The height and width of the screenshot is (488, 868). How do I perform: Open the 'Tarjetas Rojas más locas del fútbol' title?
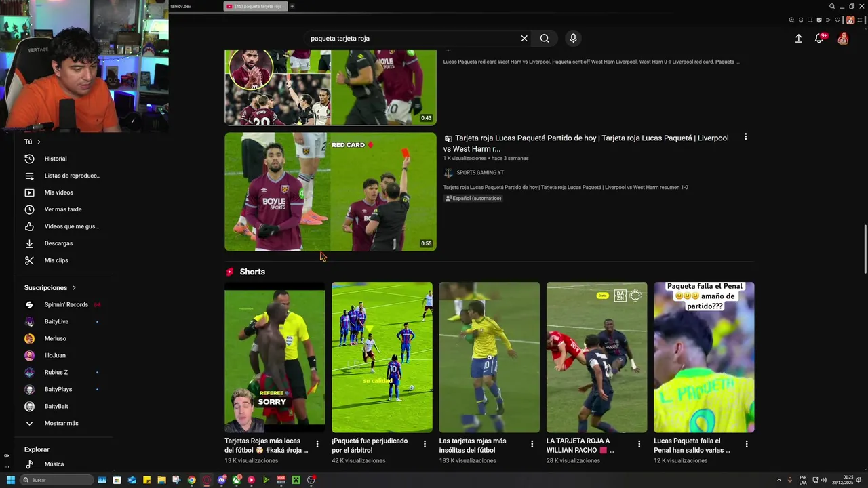click(267, 445)
